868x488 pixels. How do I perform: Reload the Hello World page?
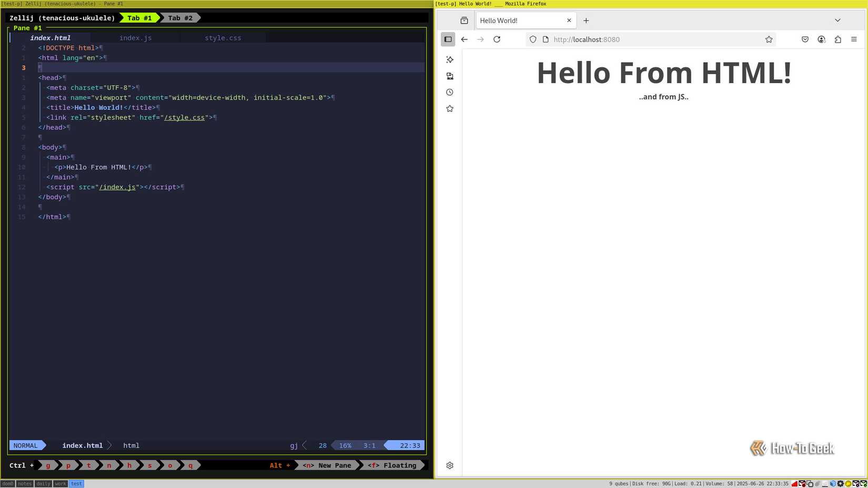(497, 39)
